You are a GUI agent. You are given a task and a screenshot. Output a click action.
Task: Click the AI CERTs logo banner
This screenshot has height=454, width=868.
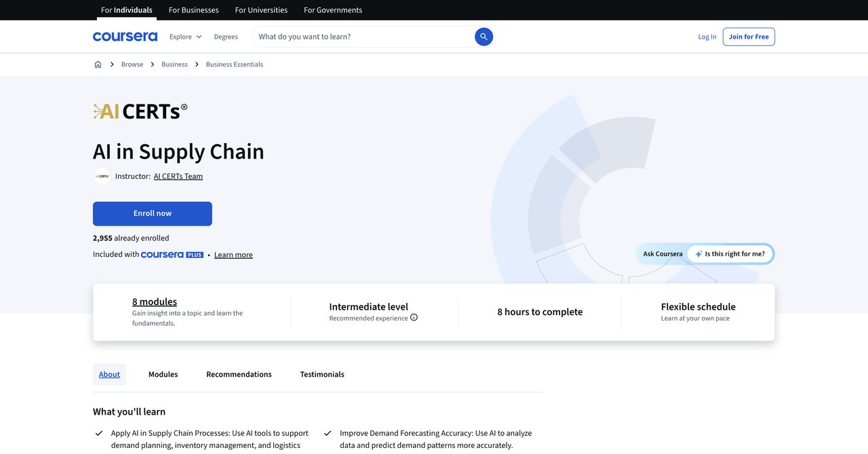point(140,111)
